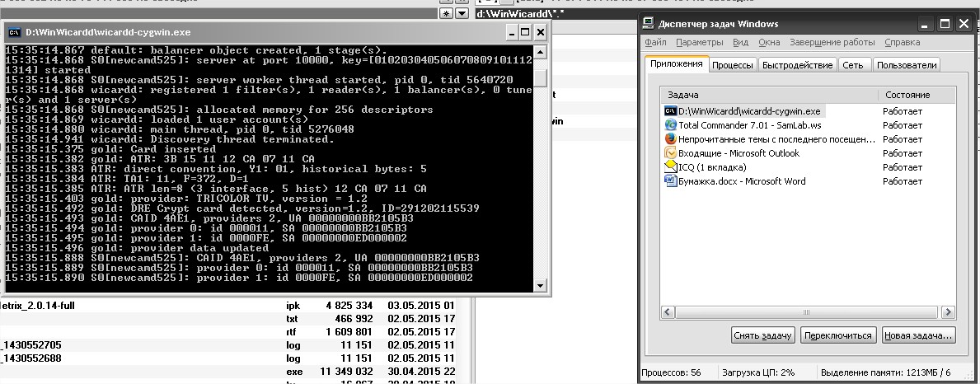Select the Бумажка.docx - Microsoft Word row

[808, 181]
